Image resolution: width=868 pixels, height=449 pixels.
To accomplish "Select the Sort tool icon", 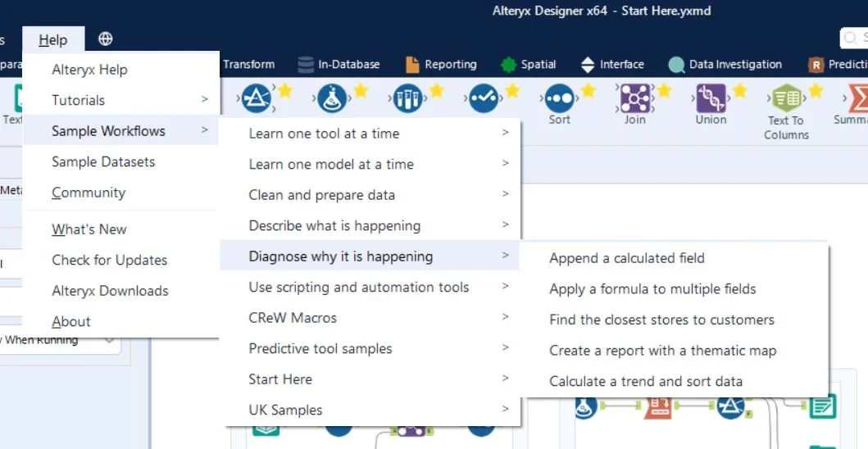I will (x=559, y=98).
